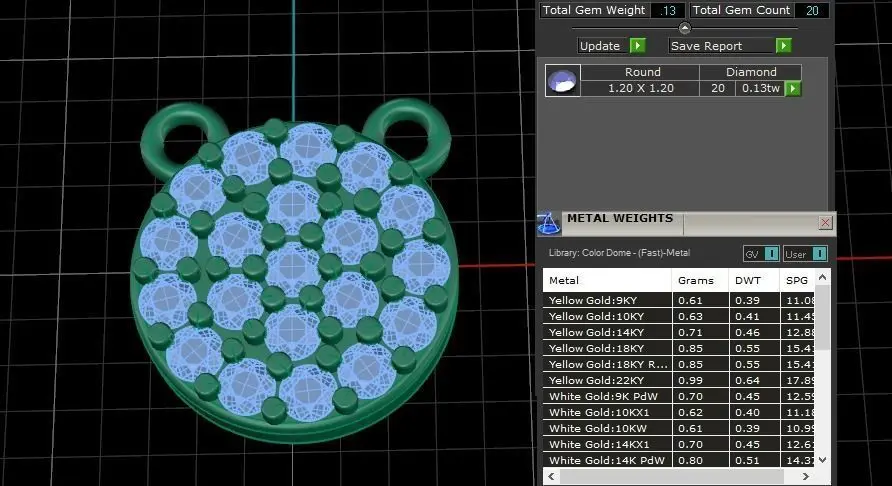The height and width of the screenshot is (486, 892).
Task: Select the Yellow Gold:9KY row
Action: [679, 300]
